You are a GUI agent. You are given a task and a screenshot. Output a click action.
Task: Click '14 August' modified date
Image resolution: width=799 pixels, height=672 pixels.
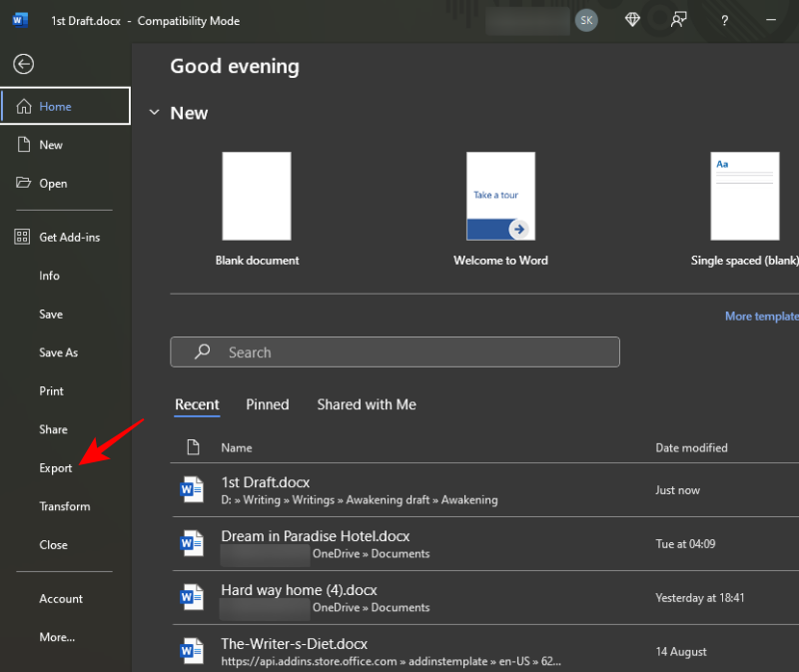coord(681,652)
